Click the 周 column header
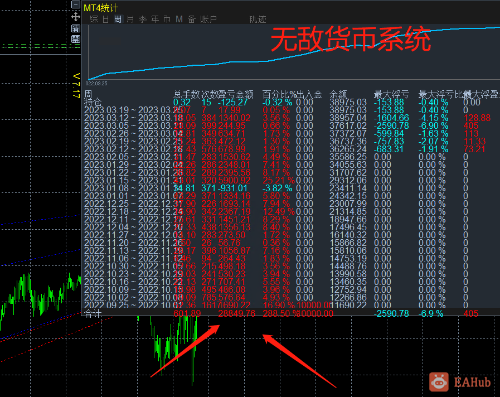 [x=88, y=94]
